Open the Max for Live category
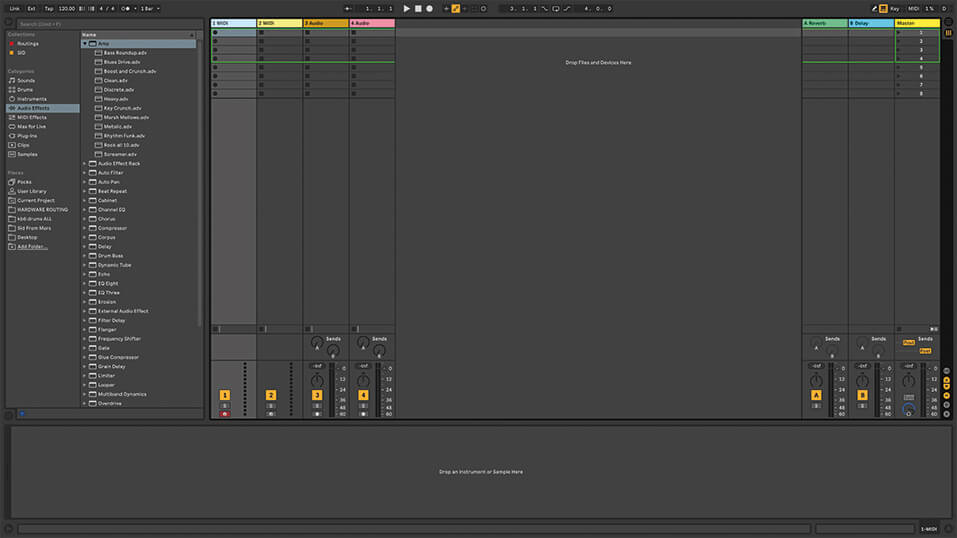Image resolution: width=957 pixels, height=538 pixels. point(31,126)
